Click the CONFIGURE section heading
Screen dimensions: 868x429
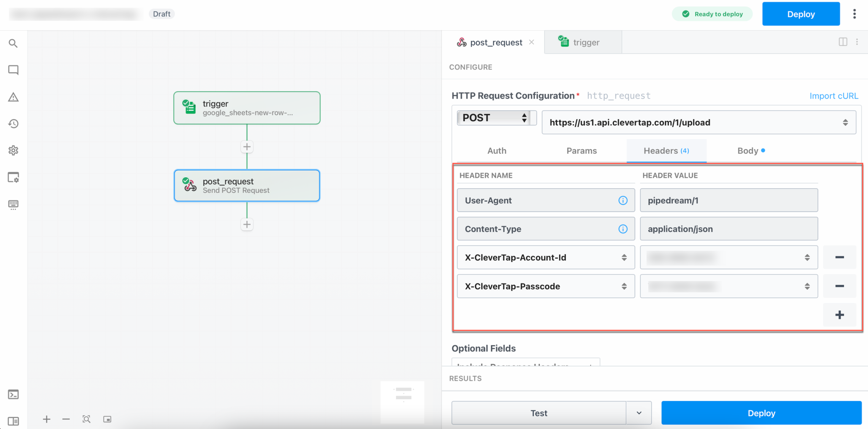click(x=471, y=67)
